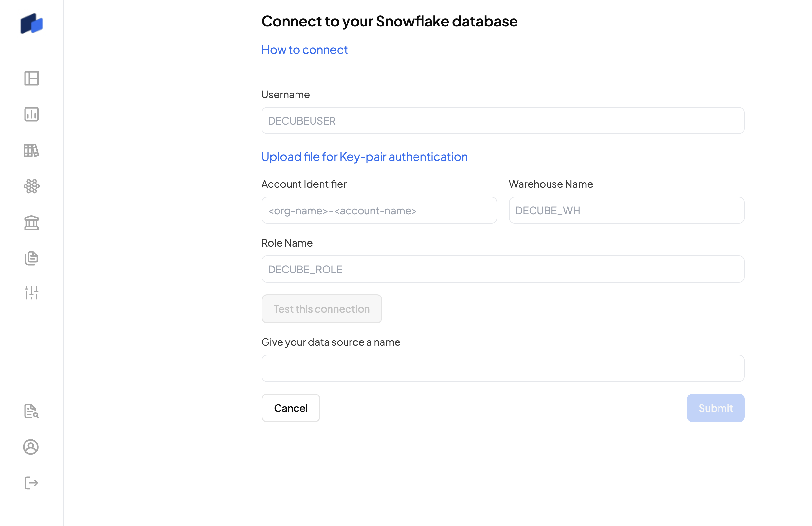Open the bank building governance icon
This screenshot has height=526, width=812.
(x=31, y=222)
